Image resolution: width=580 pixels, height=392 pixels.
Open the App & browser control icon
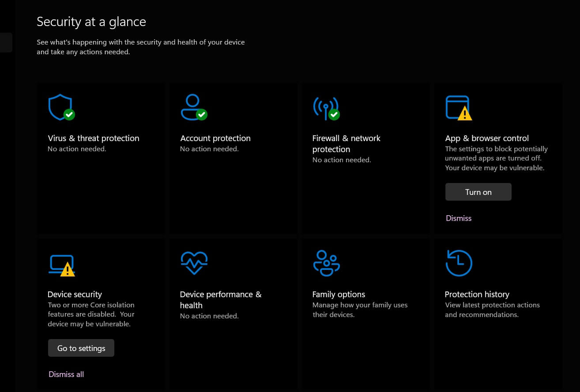coord(458,107)
